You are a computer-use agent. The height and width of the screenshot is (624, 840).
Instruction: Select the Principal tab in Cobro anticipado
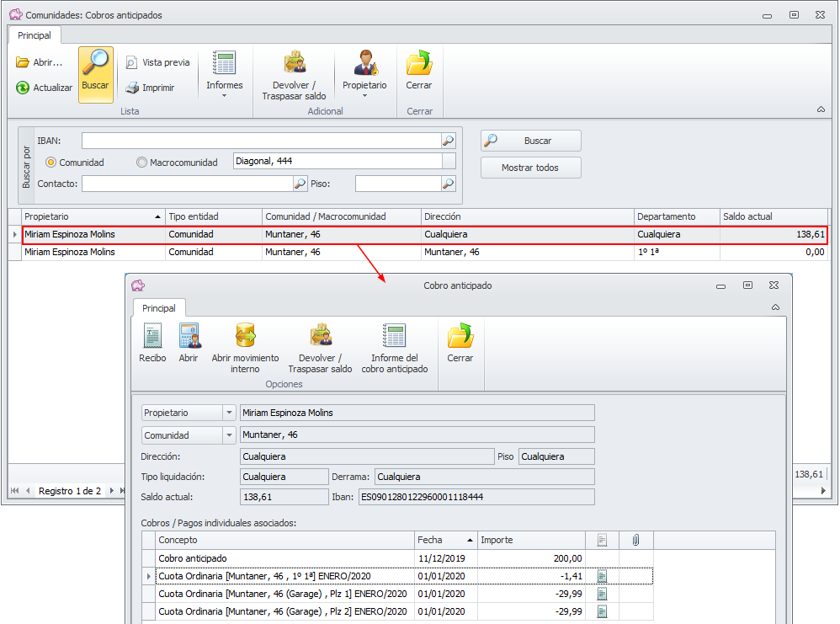[158, 308]
